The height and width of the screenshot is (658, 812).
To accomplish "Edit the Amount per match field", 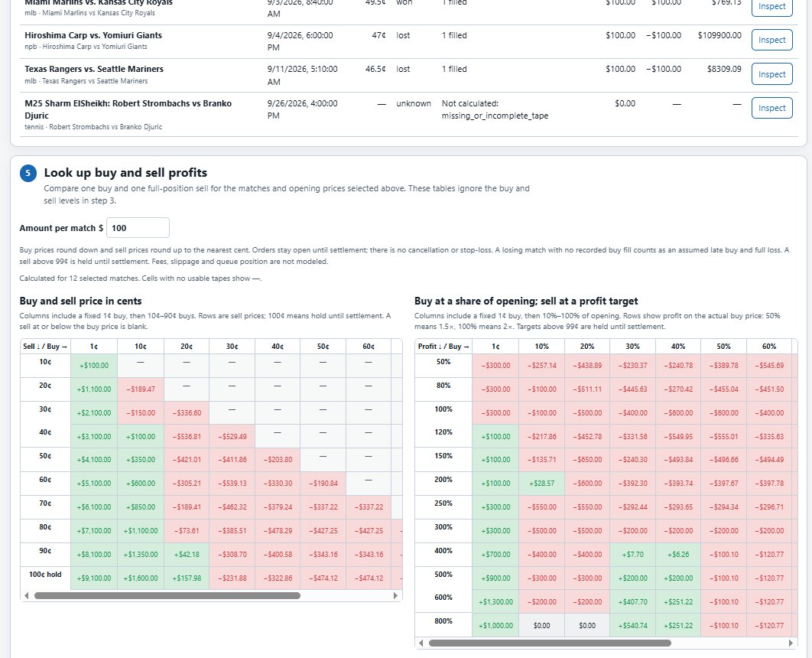I will pyautogui.click(x=138, y=228).
